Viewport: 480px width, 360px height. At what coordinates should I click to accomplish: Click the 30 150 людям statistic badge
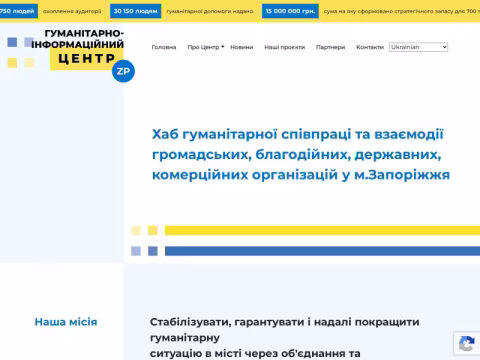136,11
